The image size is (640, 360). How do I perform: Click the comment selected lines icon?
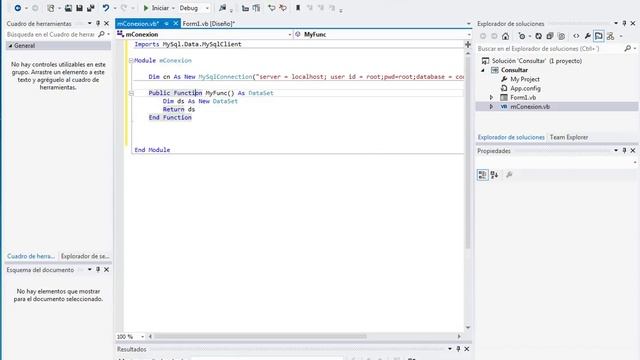pyautogui.click(x=245, y=8)
